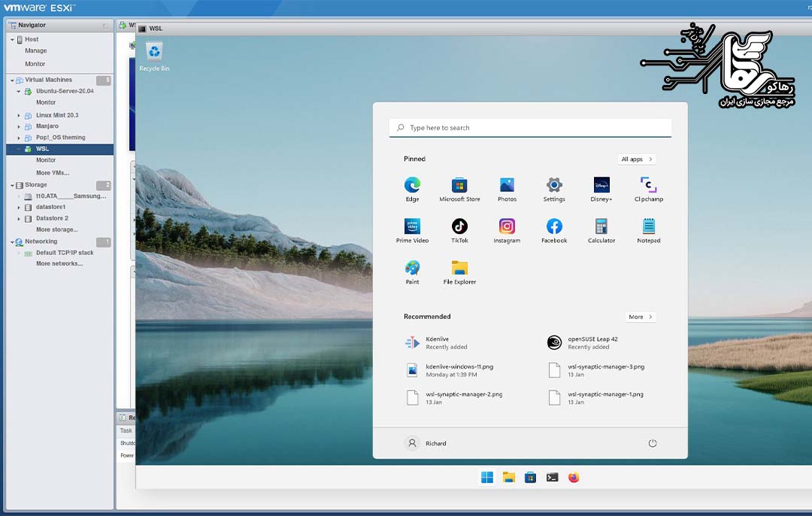Click the All apps button
Viewport: 812px width, 516px height.
[636, 159]
